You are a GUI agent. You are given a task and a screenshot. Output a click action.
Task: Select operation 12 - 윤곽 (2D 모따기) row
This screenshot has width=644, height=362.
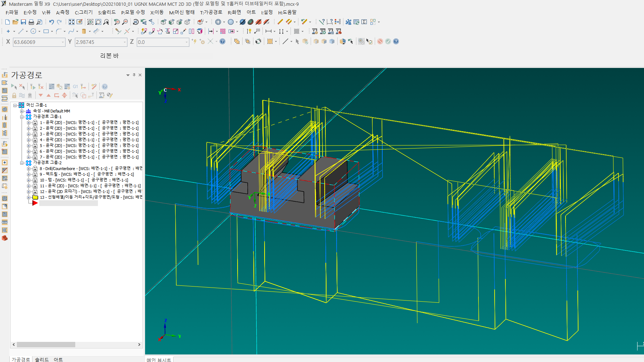coord(91,192)
